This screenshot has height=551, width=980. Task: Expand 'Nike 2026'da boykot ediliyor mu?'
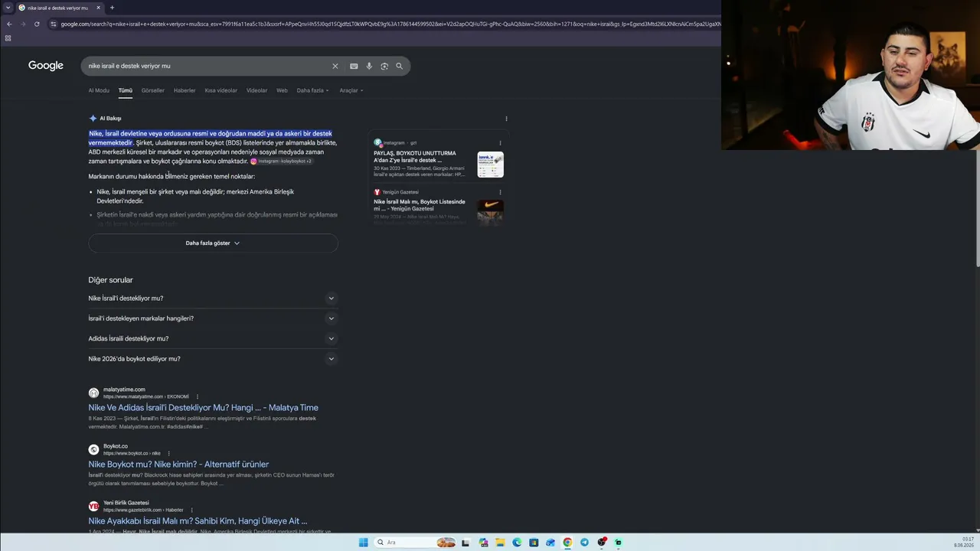[x=213, y=359]
